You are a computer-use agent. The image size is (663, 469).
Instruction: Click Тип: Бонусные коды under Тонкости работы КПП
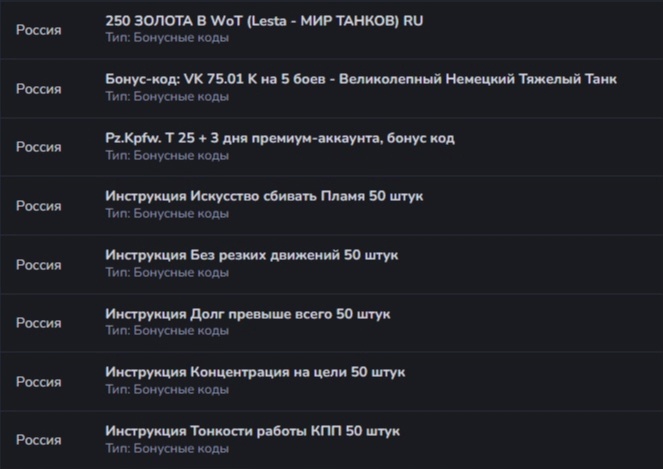167,448
